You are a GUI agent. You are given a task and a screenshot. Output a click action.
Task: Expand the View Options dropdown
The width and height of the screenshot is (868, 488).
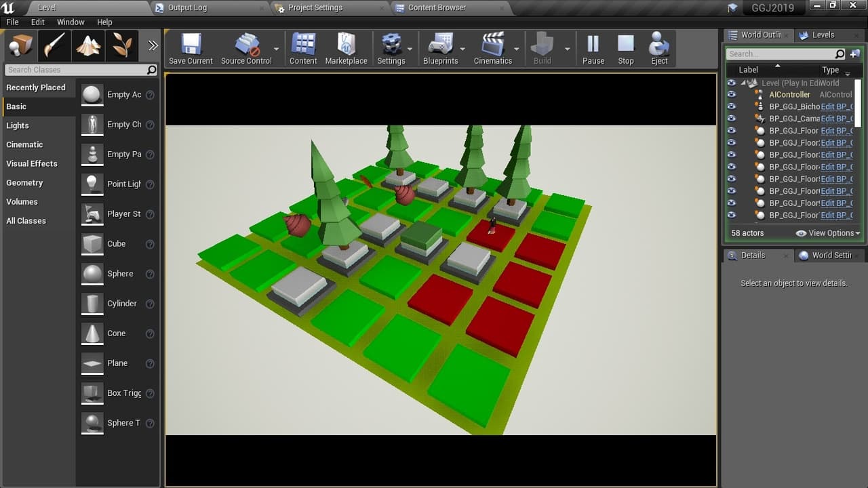coord(828,233)
